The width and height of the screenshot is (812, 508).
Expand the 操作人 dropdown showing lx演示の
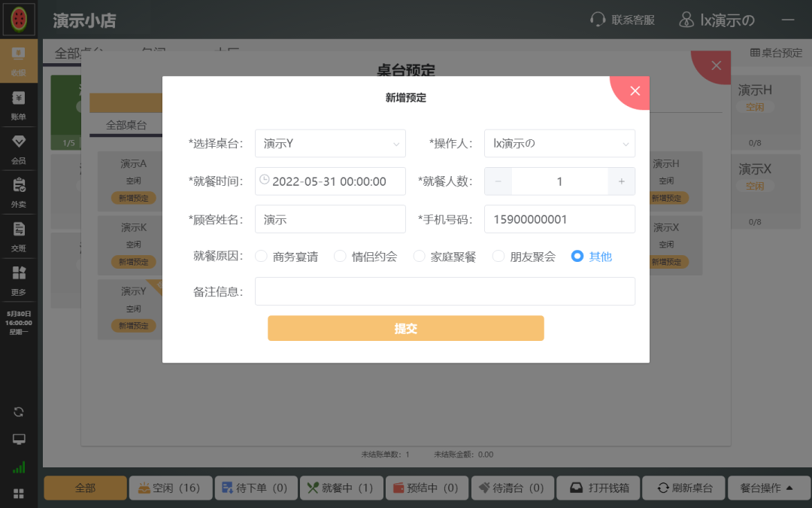click(560, 144)
